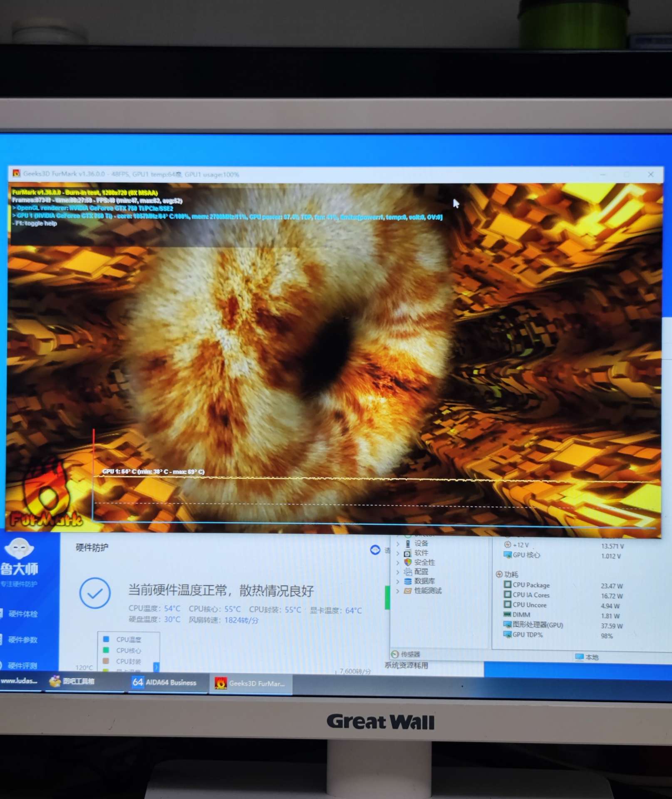This screenshot has height=799, width=672.
Task: Minimize the FurMark window
Action: (x=603, y=174)
